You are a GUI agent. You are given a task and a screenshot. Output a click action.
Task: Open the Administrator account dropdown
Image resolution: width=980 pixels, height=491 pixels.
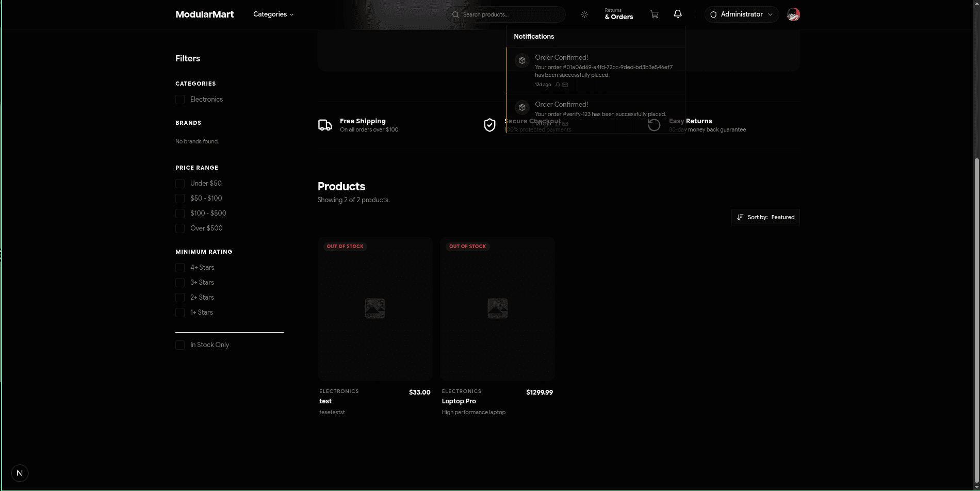coord(742,14)
